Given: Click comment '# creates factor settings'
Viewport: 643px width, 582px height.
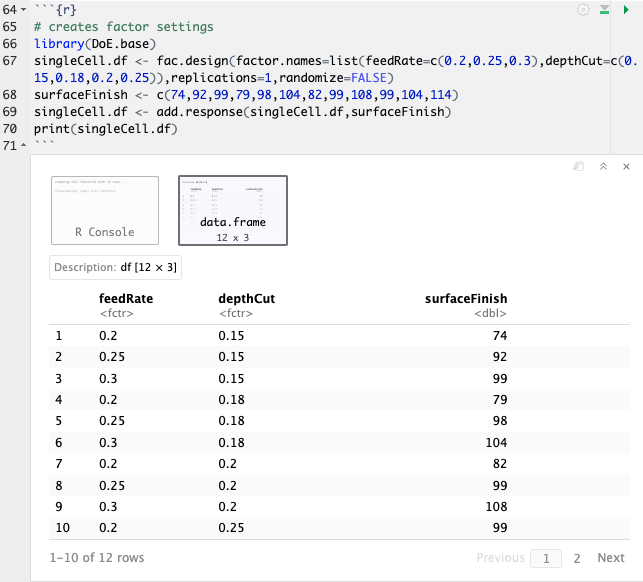Looking at the screenshot, I should click(x=123, y=27).
